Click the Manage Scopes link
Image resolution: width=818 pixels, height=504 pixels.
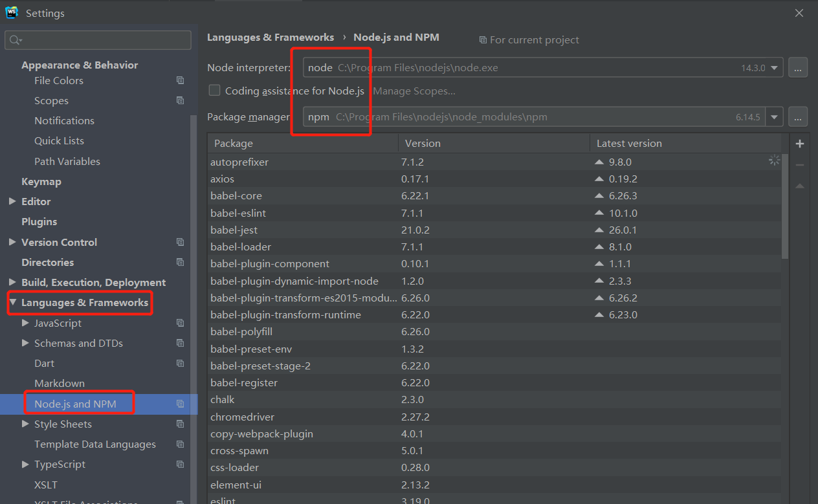[414, 91]
